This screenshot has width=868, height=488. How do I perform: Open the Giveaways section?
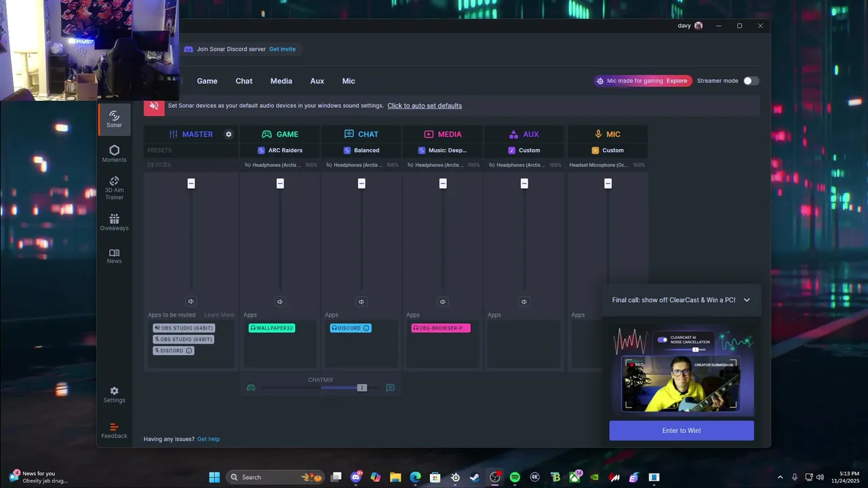click(x=114, y=222)
